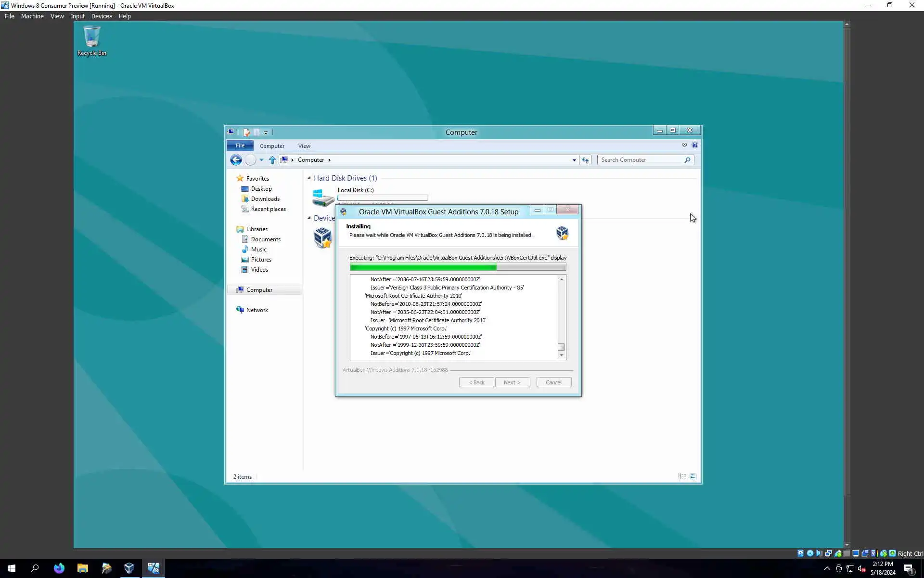Switch to details view in status bar

(682, 476)
